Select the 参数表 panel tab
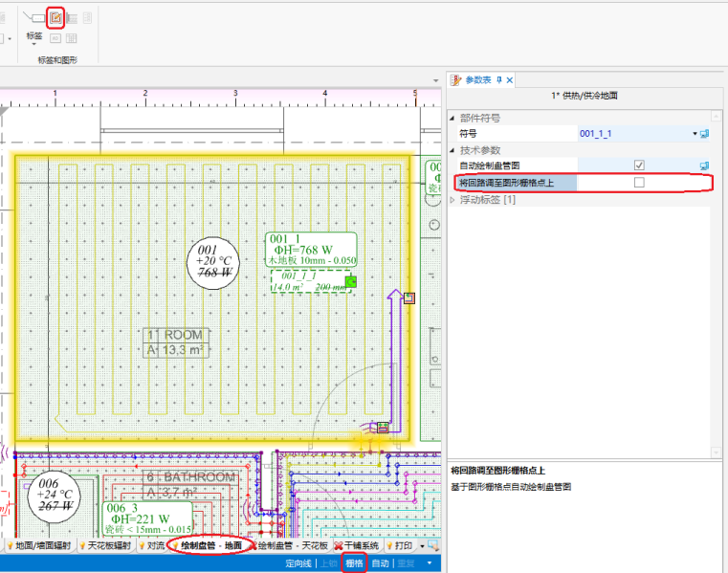 coord(478,79)
